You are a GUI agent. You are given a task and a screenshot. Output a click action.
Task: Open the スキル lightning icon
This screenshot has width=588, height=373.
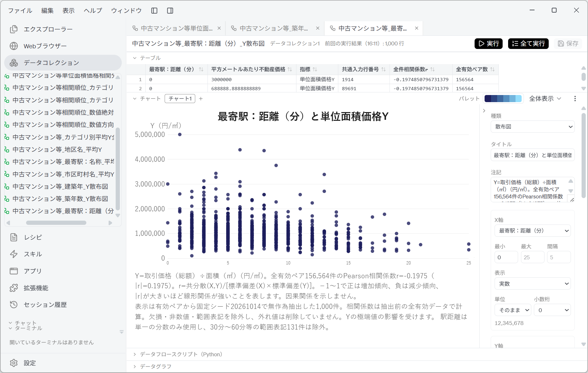[x=14, y=254]
